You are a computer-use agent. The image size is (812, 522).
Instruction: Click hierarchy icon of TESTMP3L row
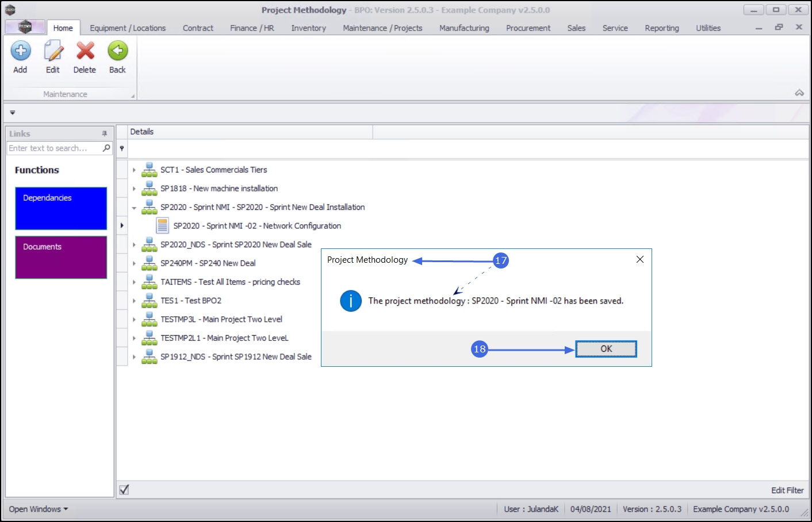click(x=150, y=319)
